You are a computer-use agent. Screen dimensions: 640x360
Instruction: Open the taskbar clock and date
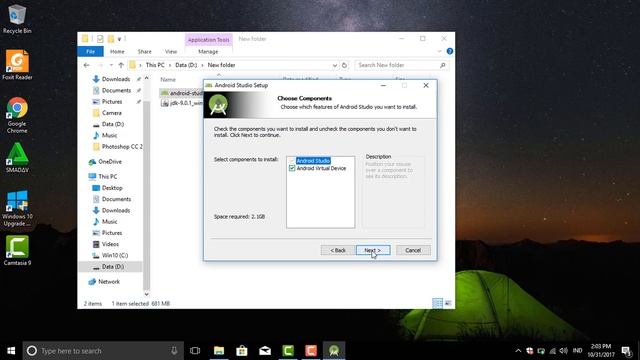(601, 351)
